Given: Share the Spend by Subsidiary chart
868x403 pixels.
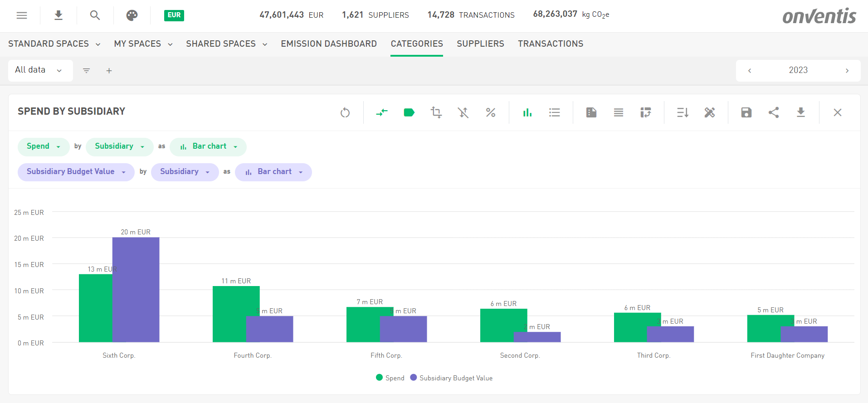Looking at the screenshot, I should tap(774, 112).
